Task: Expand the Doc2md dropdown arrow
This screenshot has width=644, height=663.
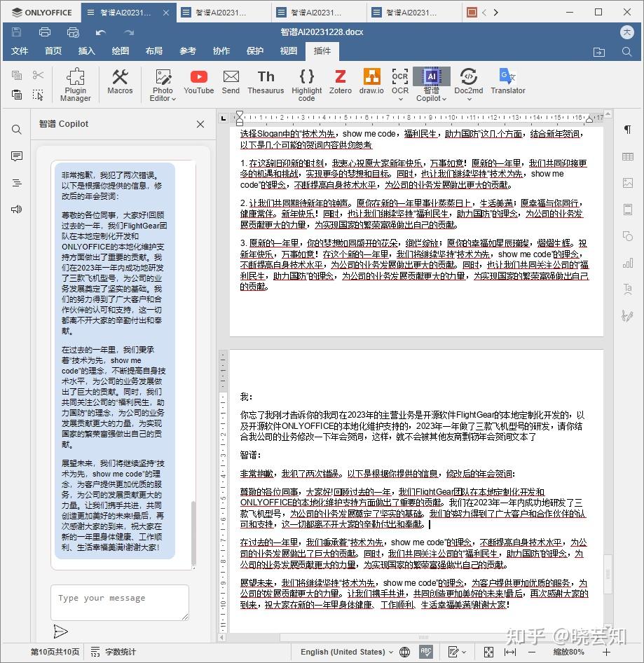Action: [x=469, y=99]
